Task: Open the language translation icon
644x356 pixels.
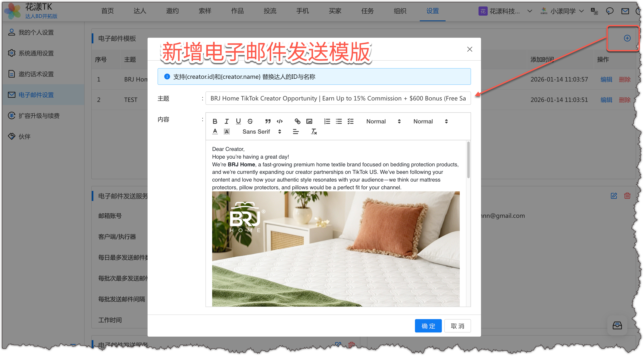Action: [594, 11]
